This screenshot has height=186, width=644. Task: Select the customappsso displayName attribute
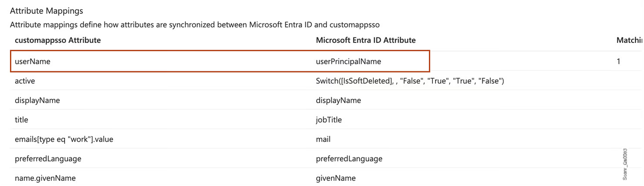point(37,101)
